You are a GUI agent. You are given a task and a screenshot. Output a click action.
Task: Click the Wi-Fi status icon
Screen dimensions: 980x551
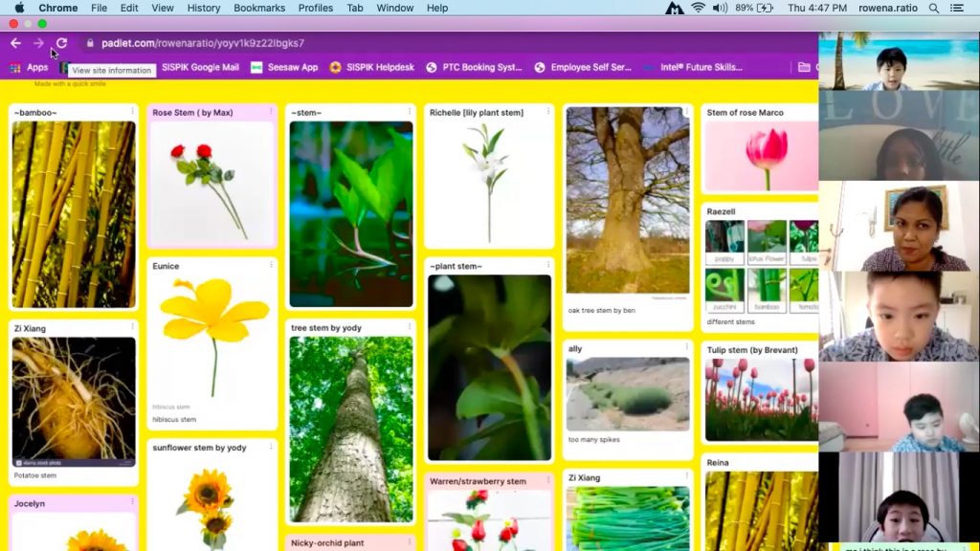[698, 8]
